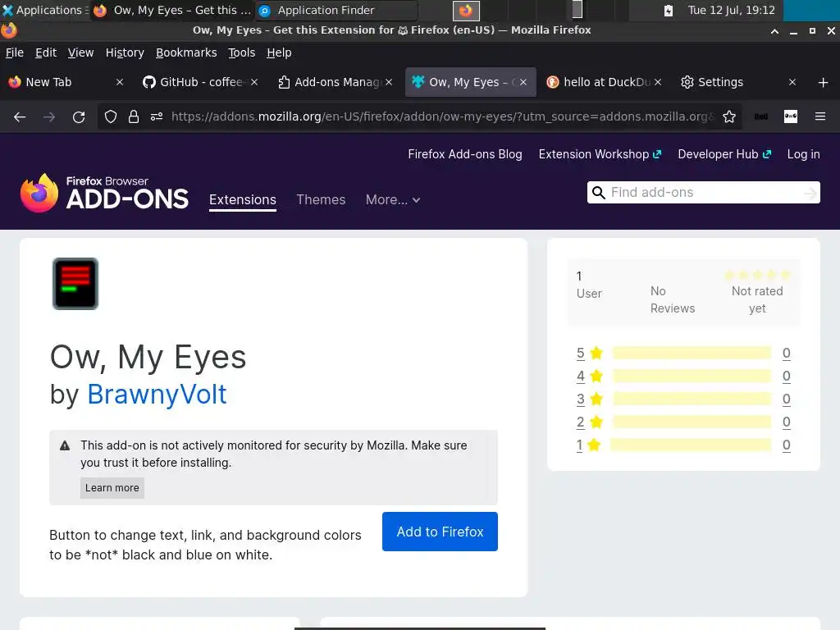This screenshot has width=840, height=630.
Task: Open the Firefox hamburger menu
Action: point(820,116)
